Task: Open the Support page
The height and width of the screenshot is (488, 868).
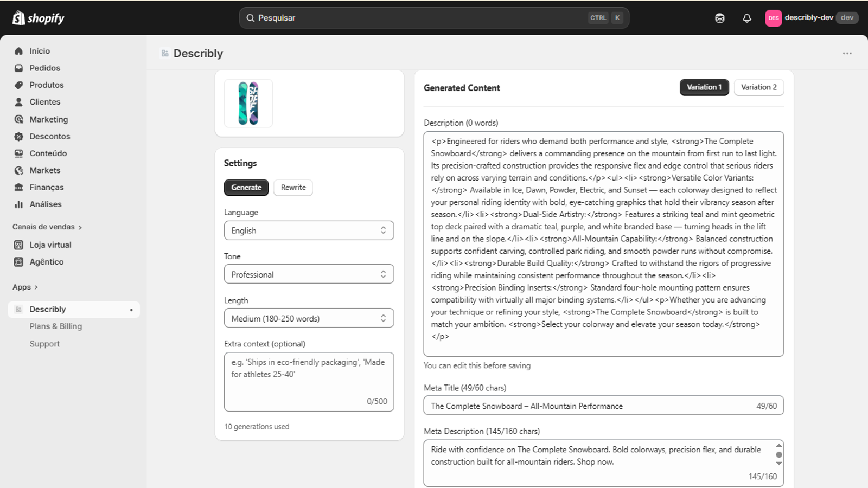Action: click(44, 344)
